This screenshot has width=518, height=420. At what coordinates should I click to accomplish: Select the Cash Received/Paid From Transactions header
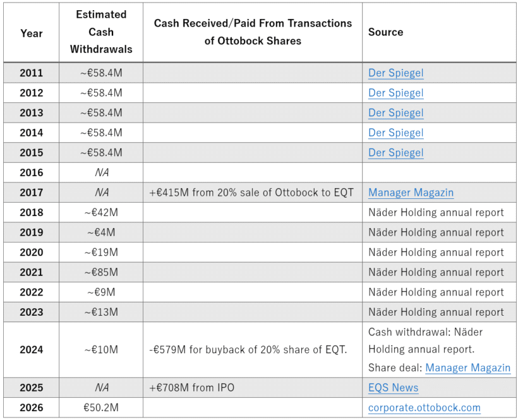pyautogui.click(x=253, y=33)
